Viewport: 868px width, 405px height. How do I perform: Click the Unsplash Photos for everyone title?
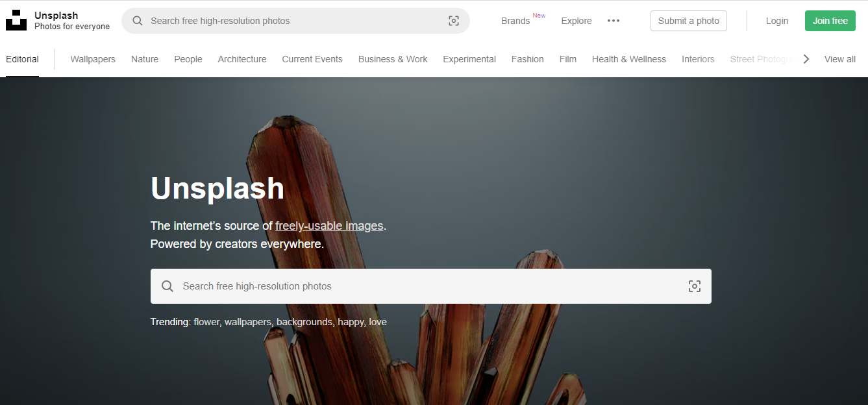click(x=72, y=21)
